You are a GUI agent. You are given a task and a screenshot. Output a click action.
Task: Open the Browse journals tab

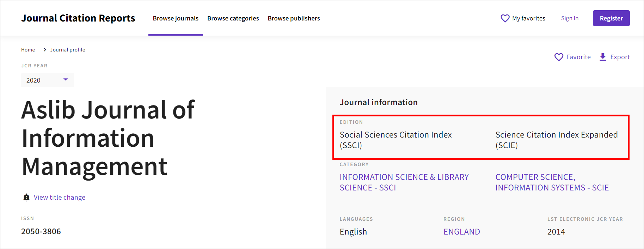tap(176, 18)
